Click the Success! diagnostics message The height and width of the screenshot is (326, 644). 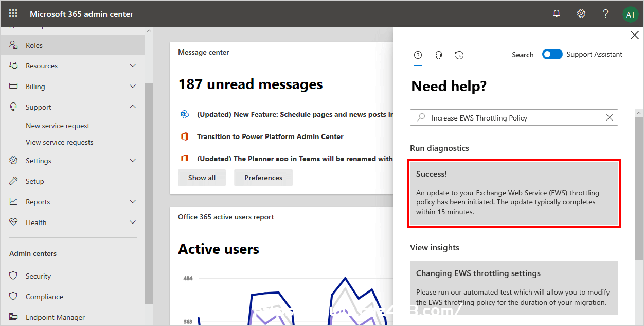point(514,193)
